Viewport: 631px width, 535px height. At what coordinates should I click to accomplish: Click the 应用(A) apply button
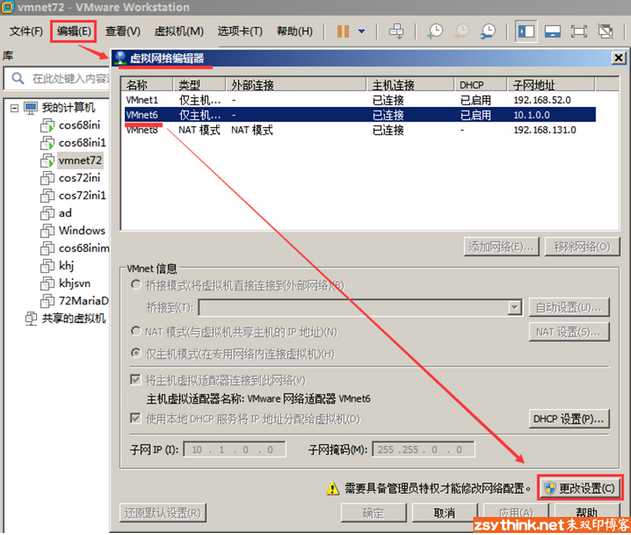516,513
